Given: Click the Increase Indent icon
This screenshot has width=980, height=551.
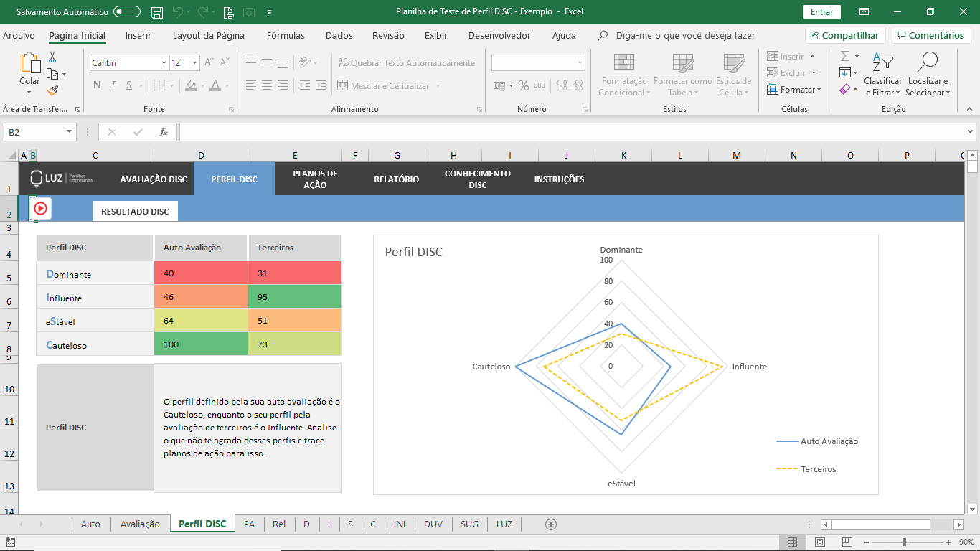Looking at the screenshot, I should (x=321, y=85).
